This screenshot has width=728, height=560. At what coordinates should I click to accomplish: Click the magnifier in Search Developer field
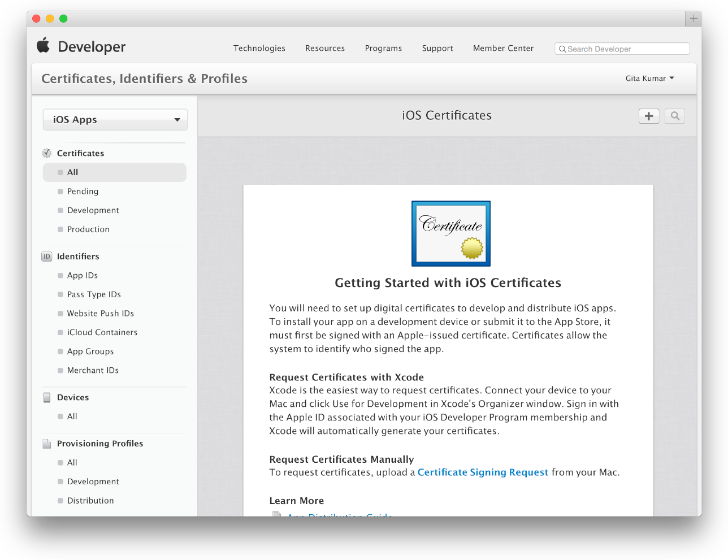click(562, 49)
